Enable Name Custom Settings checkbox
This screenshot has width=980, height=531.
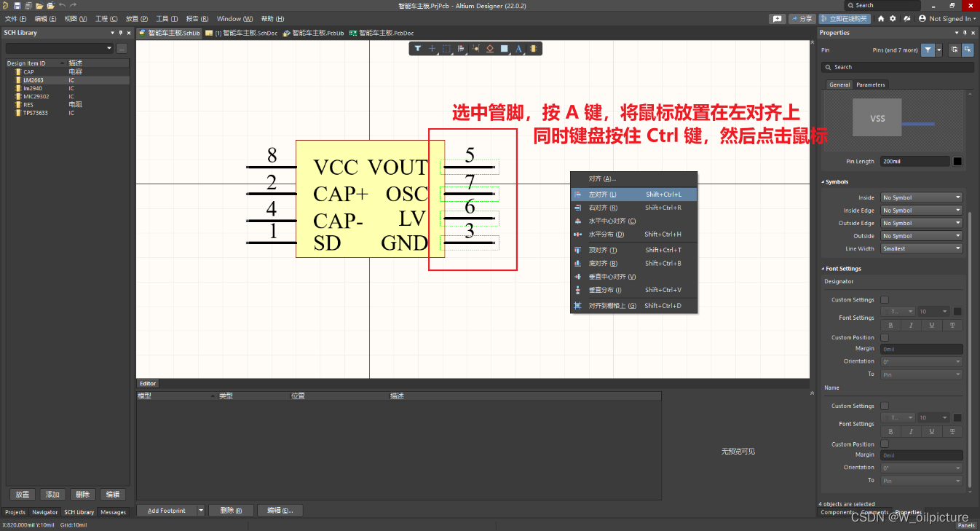click(885, 406)
